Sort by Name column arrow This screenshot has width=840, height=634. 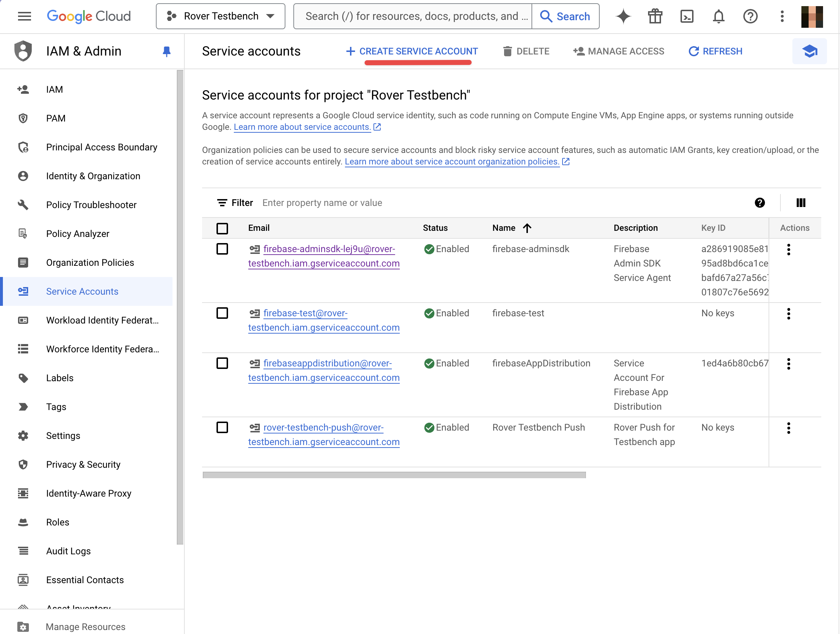coord(527,228)
